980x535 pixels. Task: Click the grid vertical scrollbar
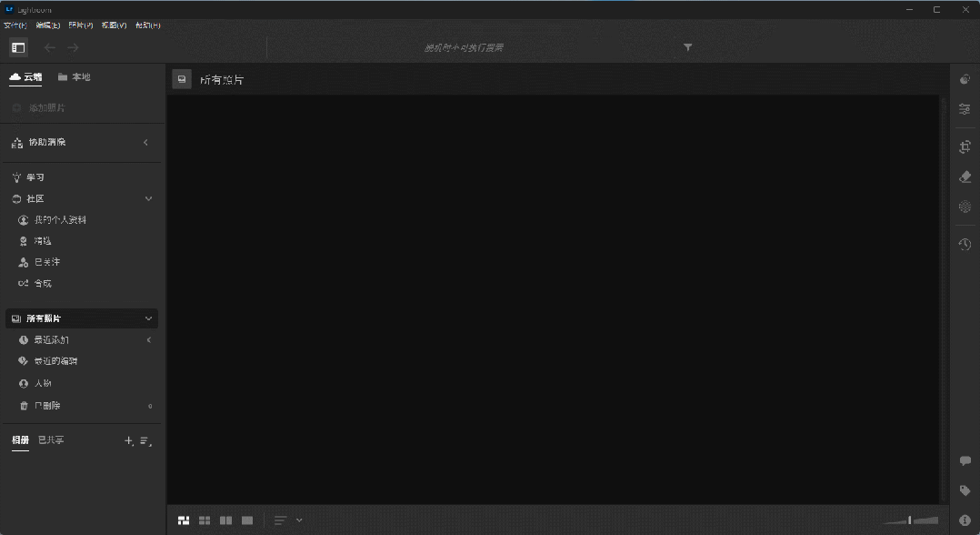click(944, 299)
